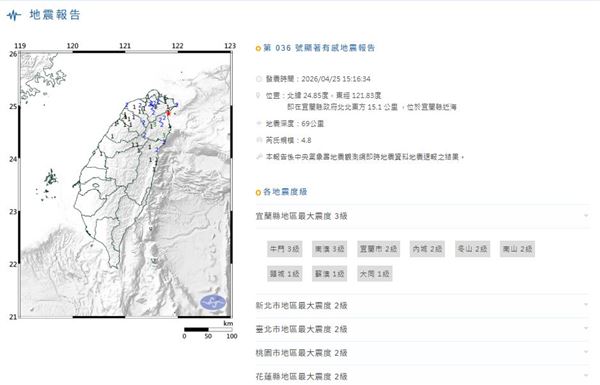Click the km scale bar below the map
Screen dimensions: 600x385
pyautogui.click(x=208, y=330)
